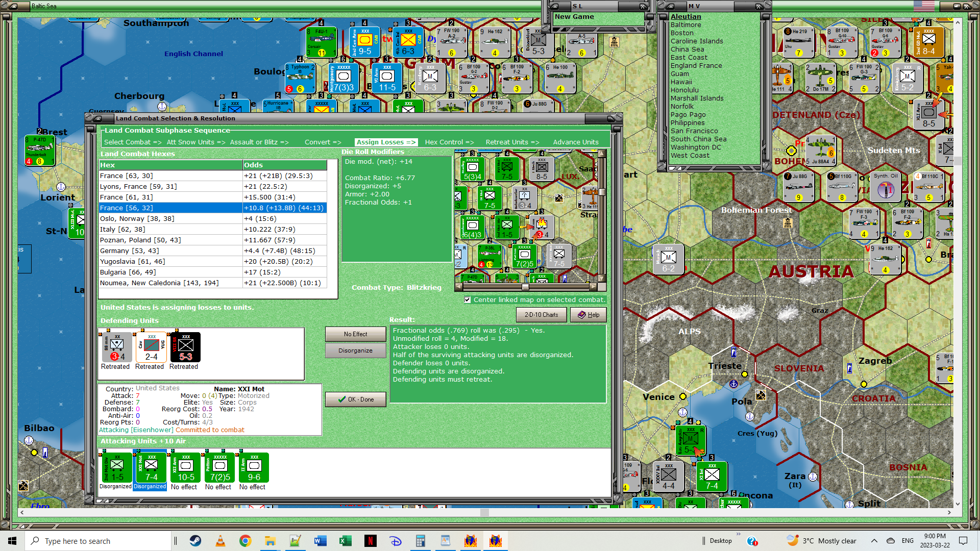Click the Windows search box
This screenshot has width=980, height=551.
click(x=98, y=541)
